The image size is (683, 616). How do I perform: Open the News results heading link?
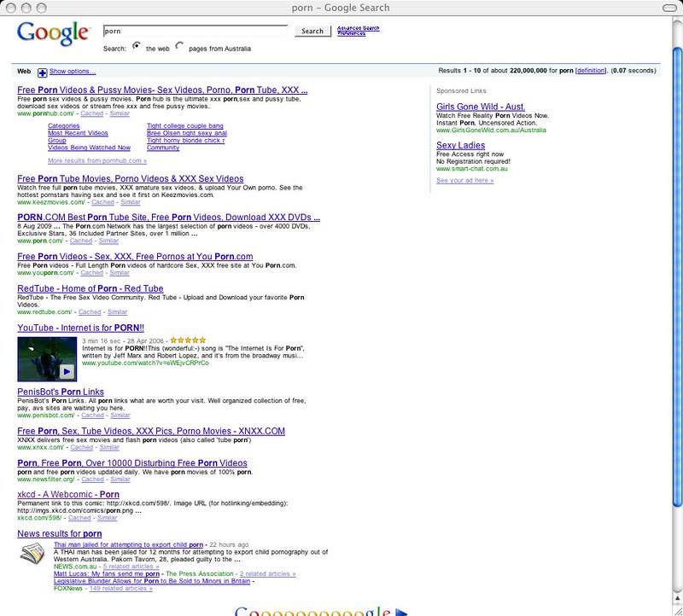[x=60, y=534]
